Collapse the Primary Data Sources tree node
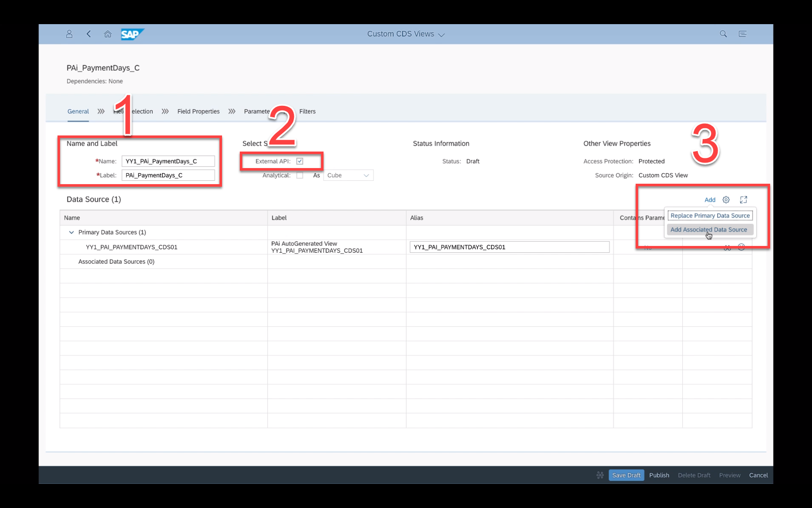Image resolution: width=812 pixels, height=508 pixels. coord(71,232)
